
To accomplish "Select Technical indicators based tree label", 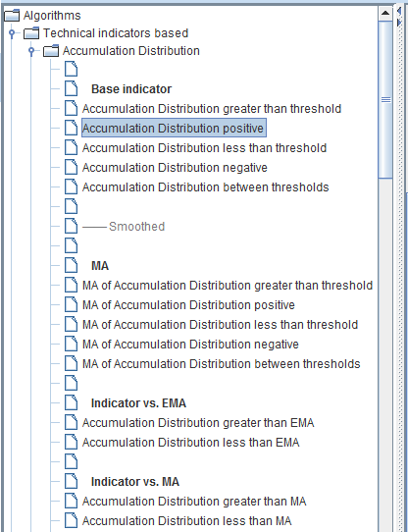I will point(116,33).
